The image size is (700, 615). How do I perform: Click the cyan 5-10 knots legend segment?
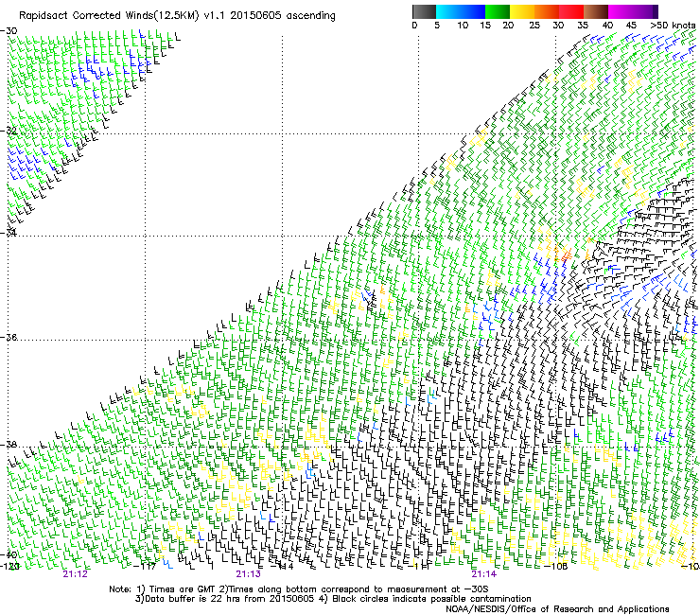tap(448, 11)
